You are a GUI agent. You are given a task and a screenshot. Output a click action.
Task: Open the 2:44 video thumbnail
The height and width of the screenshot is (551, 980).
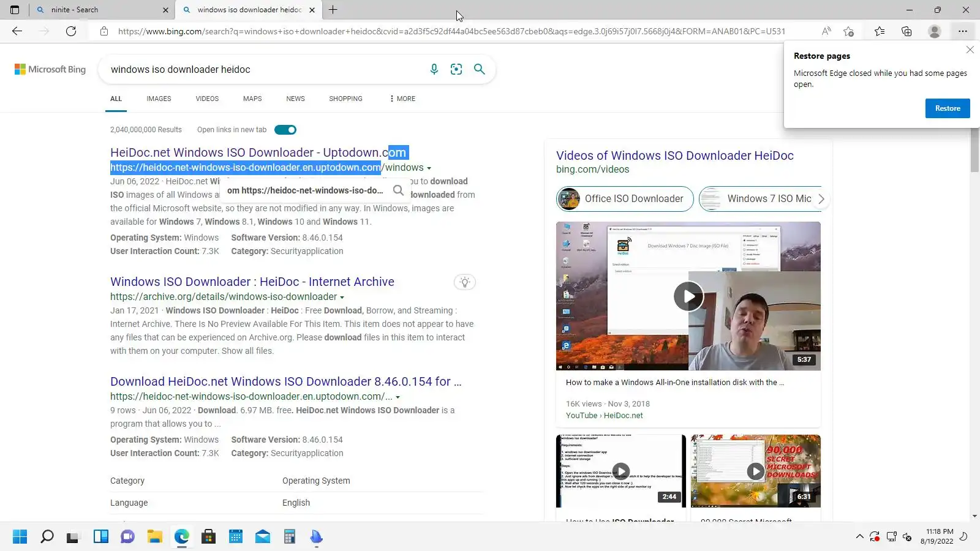[x=621, y=471]
